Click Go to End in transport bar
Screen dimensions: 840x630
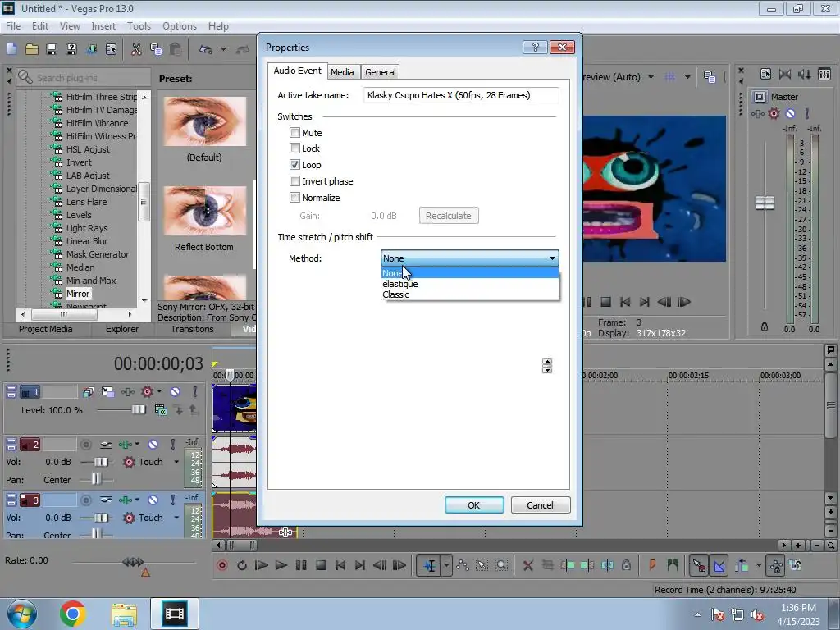(x=360, y=565)
